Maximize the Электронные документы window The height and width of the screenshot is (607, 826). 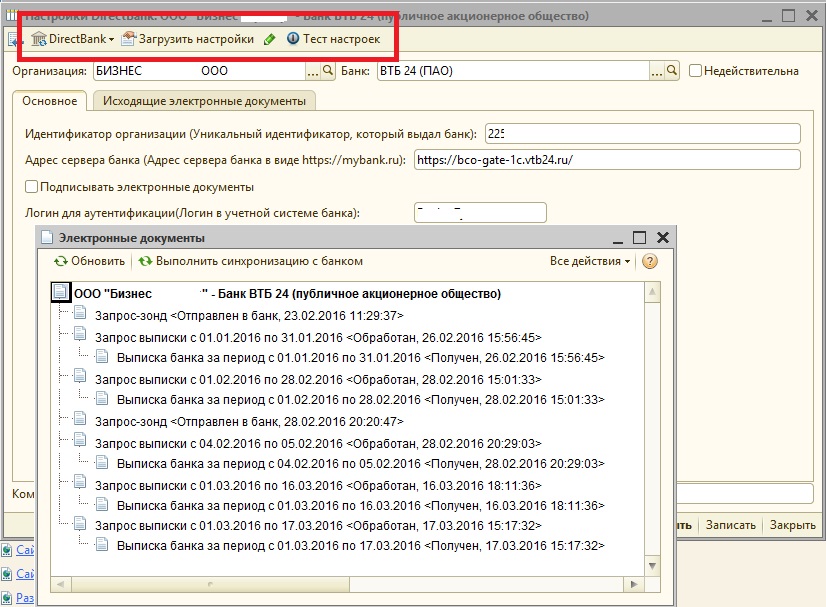pos(639,238)
